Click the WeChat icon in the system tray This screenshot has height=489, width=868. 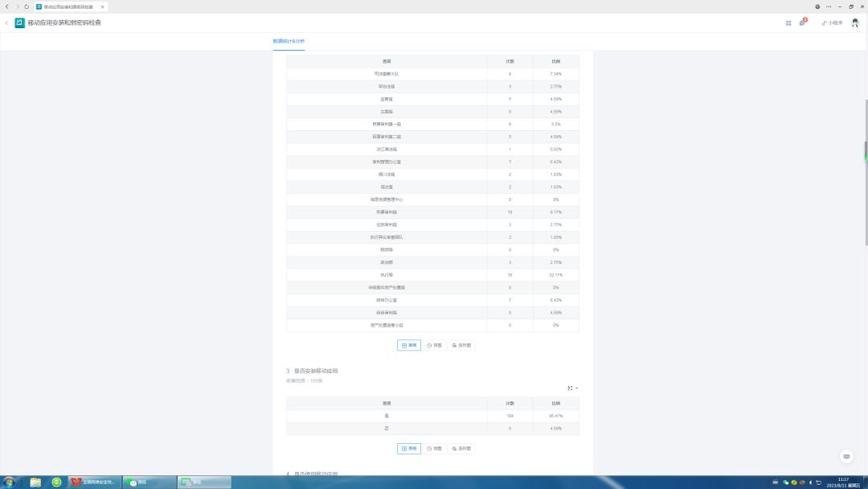(785, 483)
